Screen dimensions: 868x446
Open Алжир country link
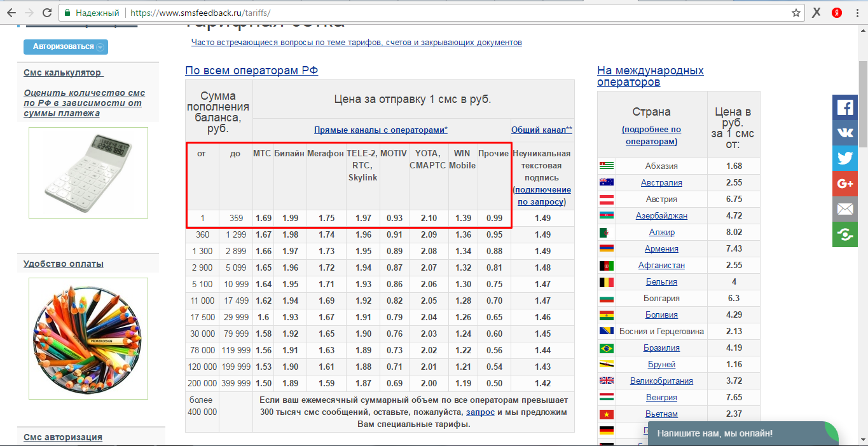661,232
